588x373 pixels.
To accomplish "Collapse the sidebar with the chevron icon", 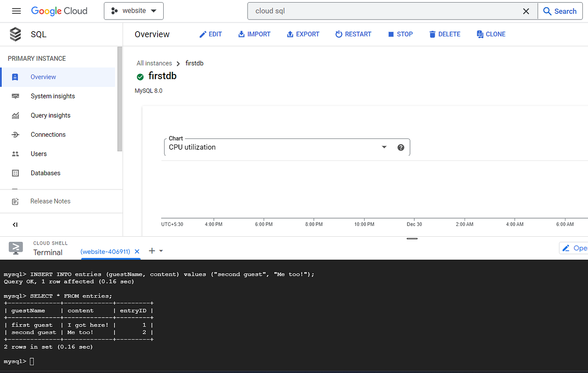I will pyautogui.click(x=15, y=225).
